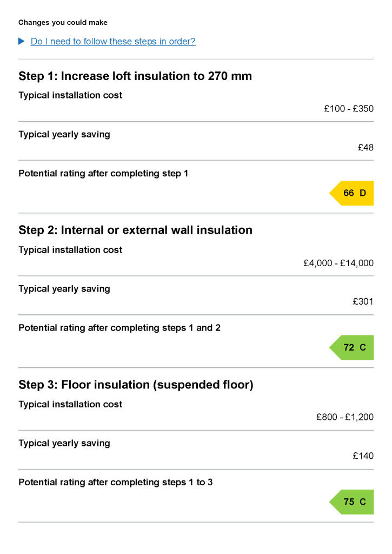The image size is (392, 554).
Task: Click 'Potential rating after completing step 1' label
Action: point(103,174)
